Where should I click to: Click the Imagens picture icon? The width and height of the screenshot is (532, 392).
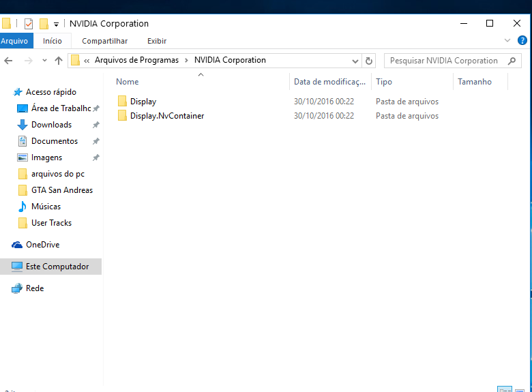point(23,157)
